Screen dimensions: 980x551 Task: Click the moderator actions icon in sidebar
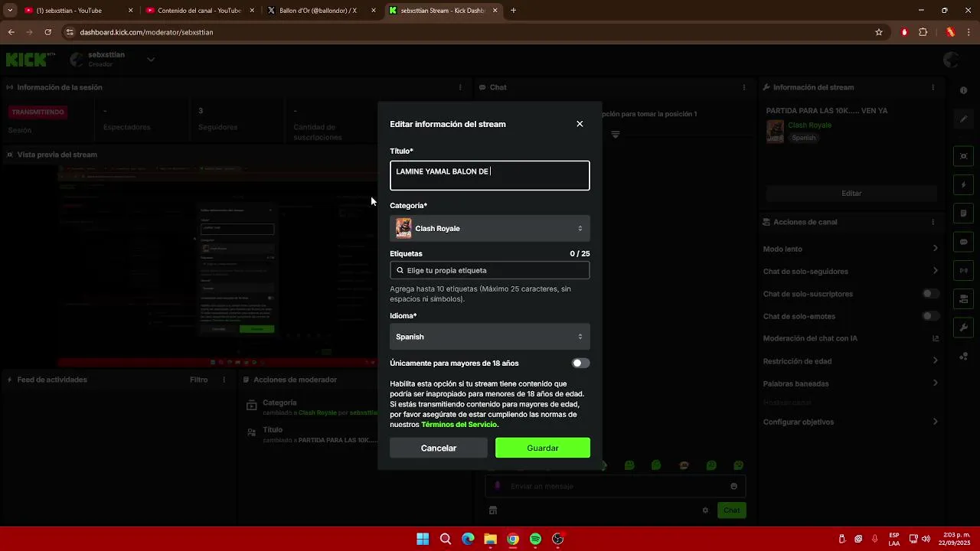pos(964,299)
